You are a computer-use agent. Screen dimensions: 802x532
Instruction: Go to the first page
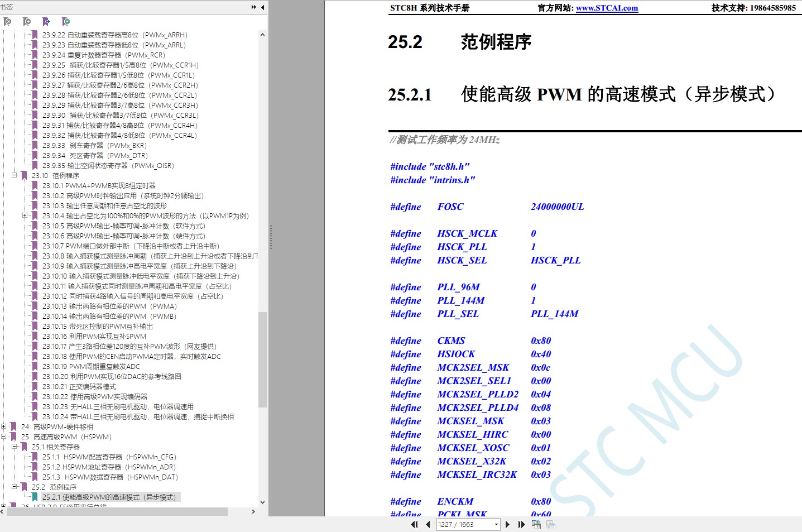click(x=414, y=525)
